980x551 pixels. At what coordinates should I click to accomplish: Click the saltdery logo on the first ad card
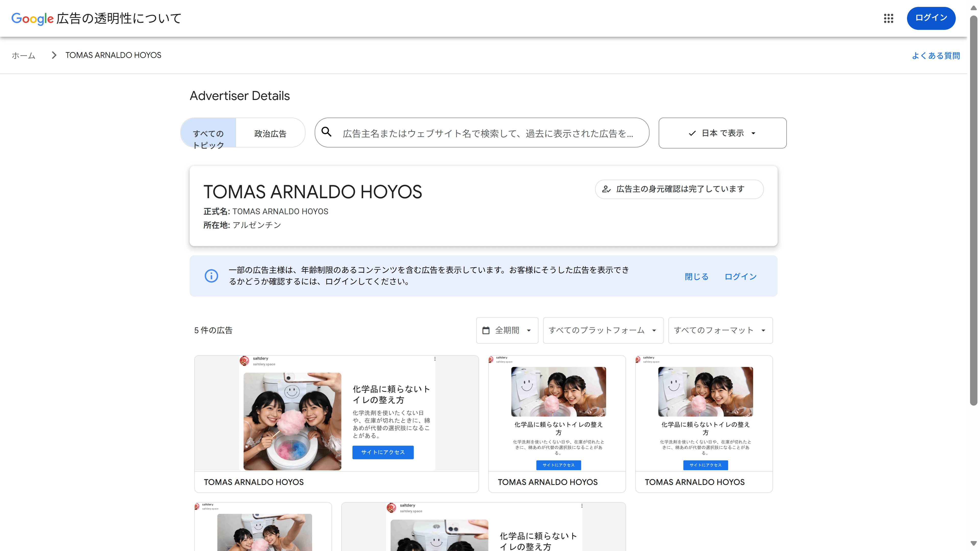(244, 360)
